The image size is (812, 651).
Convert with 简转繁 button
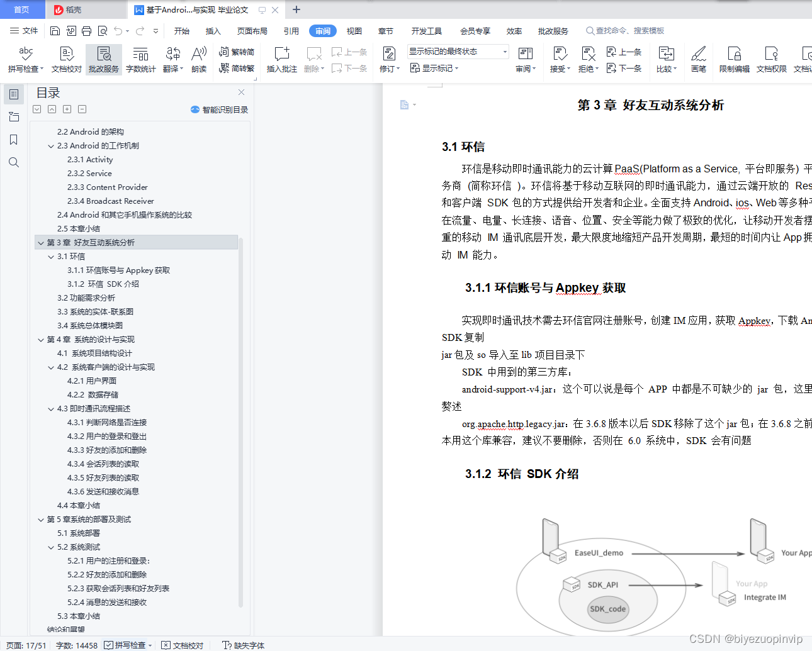coord(237,68)
